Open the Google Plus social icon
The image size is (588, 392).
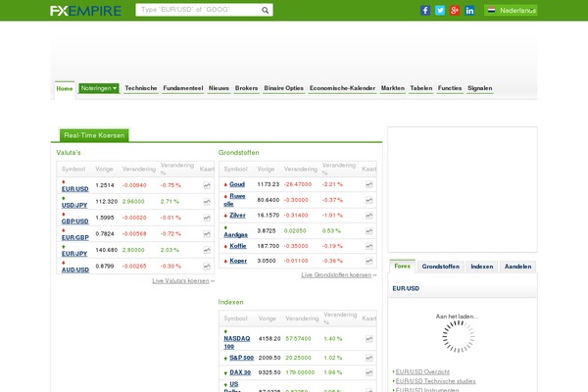coord(455,10)
